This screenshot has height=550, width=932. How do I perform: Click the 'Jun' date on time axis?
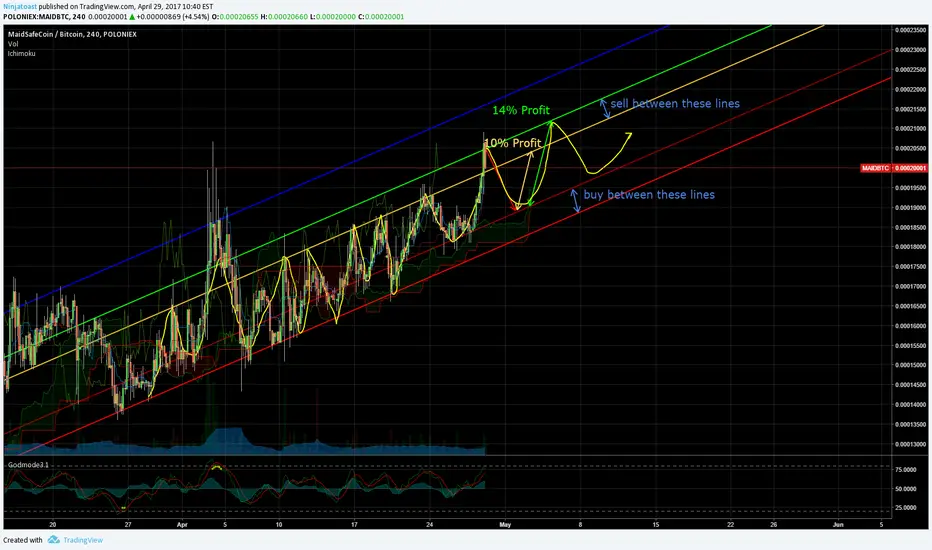point(838,524)
